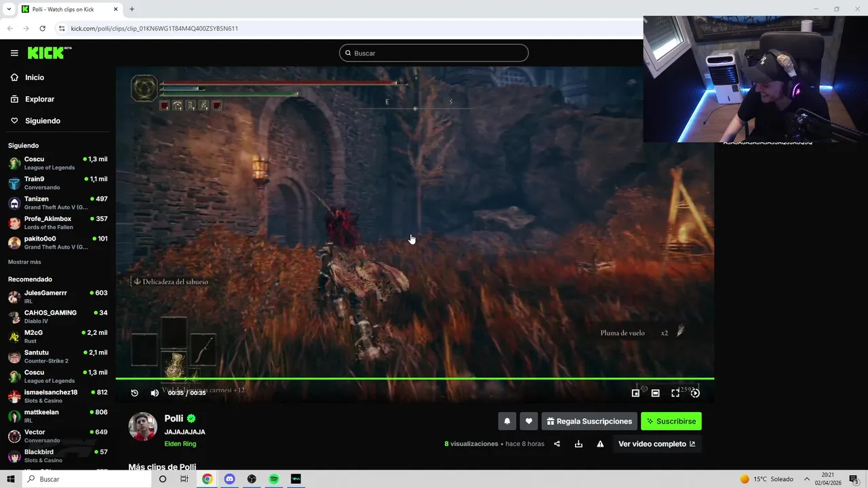Image resolution: width=868 pixels, height=488 pixels.
Task: Follow Polli with the heart button
Action: (x=529, y=422)
